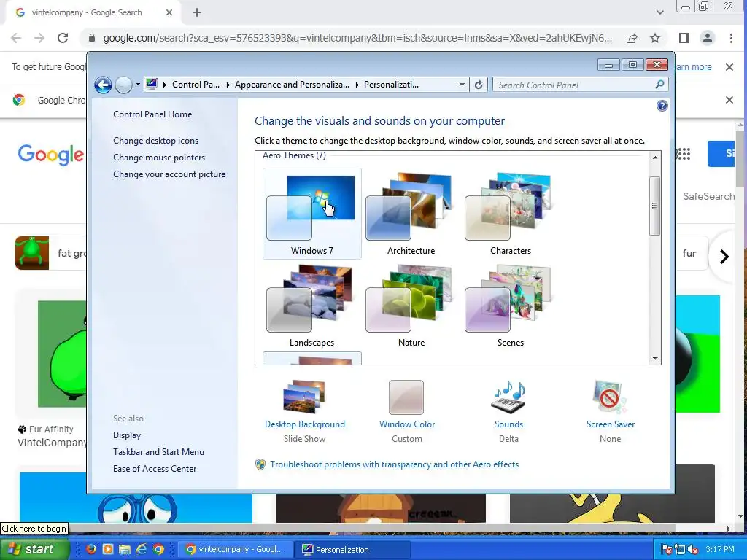Close the vintelcompany Google Search tab

169,13
